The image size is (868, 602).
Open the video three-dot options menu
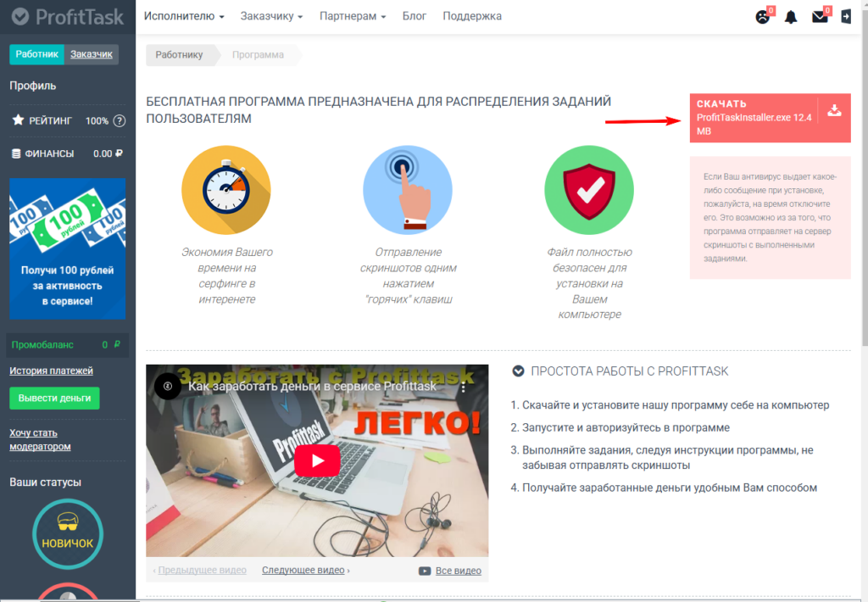click(x=464, y=387)
